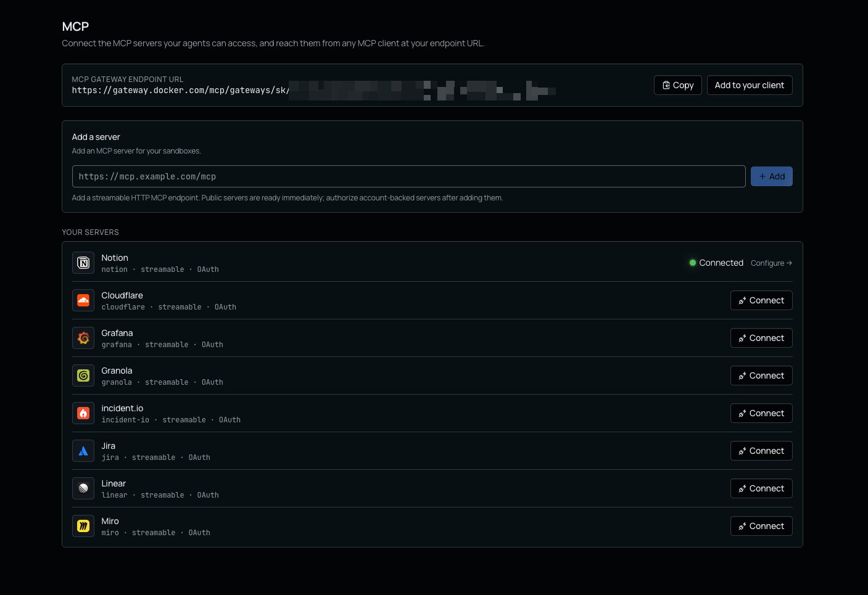Click the Miro server logo icon
The image size is (868, 595).
(83, 527)
